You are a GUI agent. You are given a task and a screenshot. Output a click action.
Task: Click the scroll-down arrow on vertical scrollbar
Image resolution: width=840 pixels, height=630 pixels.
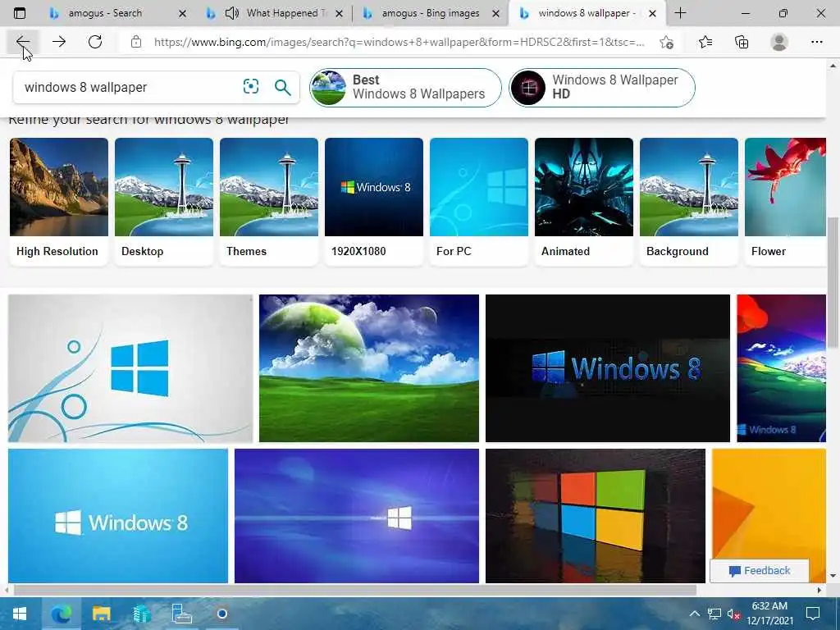pos(833,575)
